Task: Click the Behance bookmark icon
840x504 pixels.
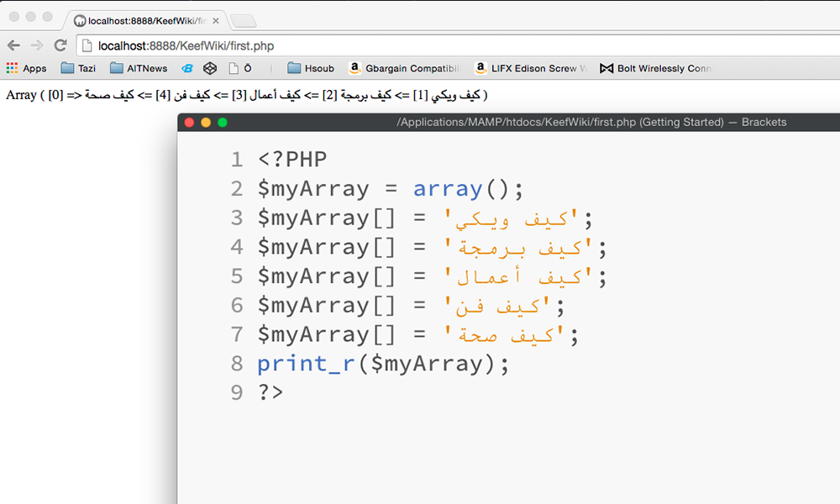Action: click(186, 68)
